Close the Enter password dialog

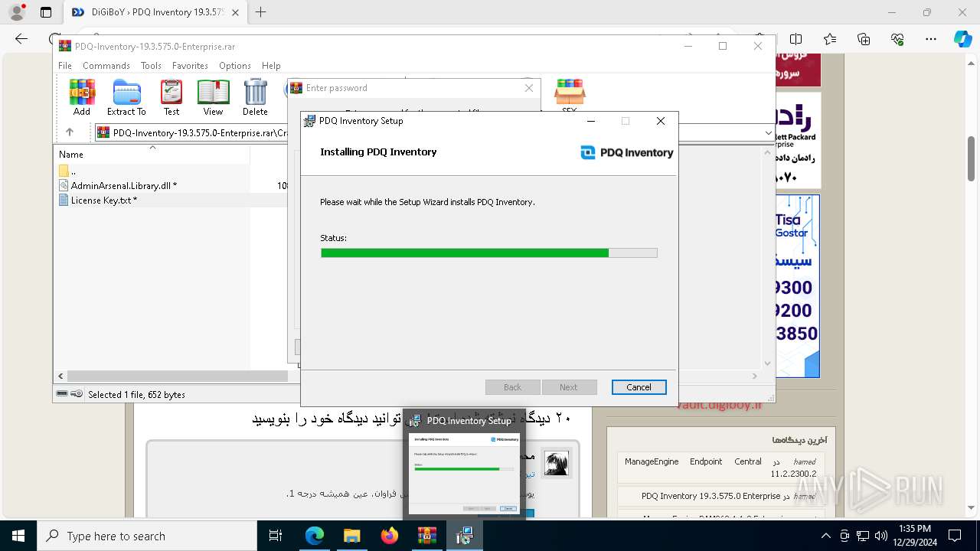(528, 88)
